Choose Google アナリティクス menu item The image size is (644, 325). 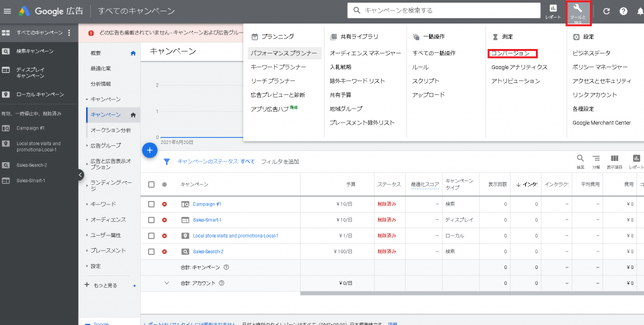coord(519,67)
